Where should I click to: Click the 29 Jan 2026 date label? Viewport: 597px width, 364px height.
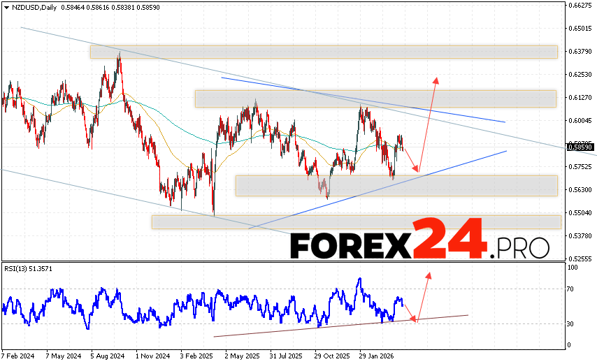click(x=374, y=356)
